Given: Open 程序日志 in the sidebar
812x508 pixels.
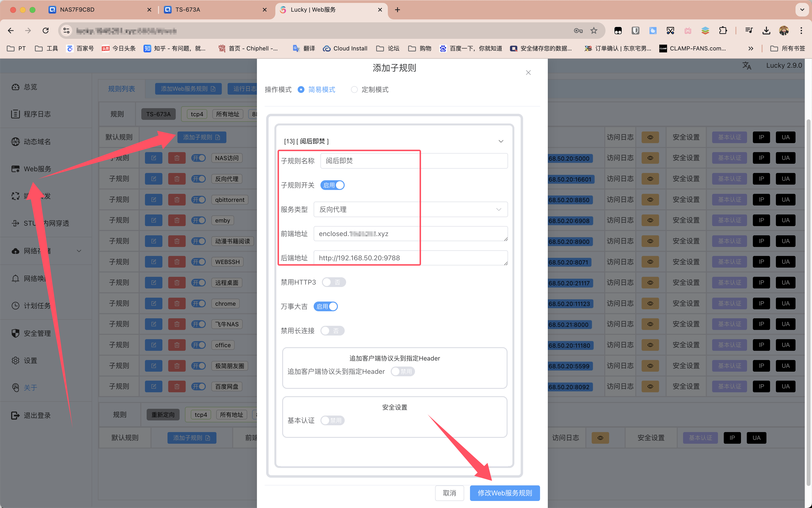Looking at the screenshot, I should (31, 114).
